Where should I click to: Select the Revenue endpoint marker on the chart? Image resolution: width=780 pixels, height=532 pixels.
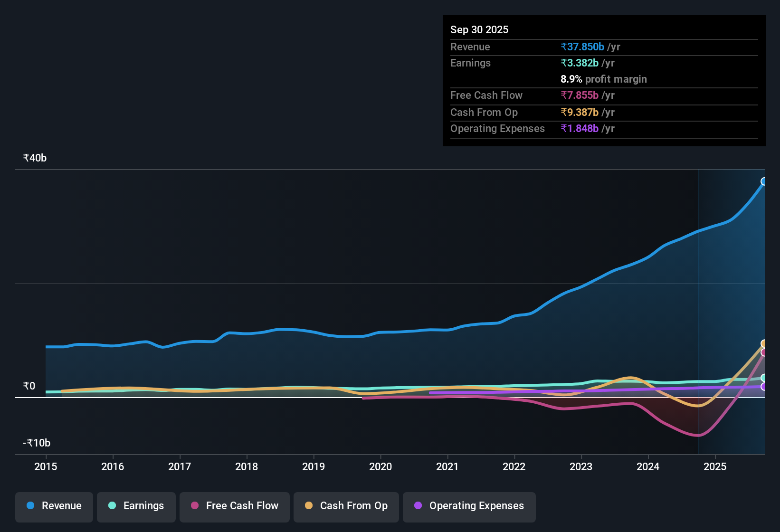click(764, 181)
